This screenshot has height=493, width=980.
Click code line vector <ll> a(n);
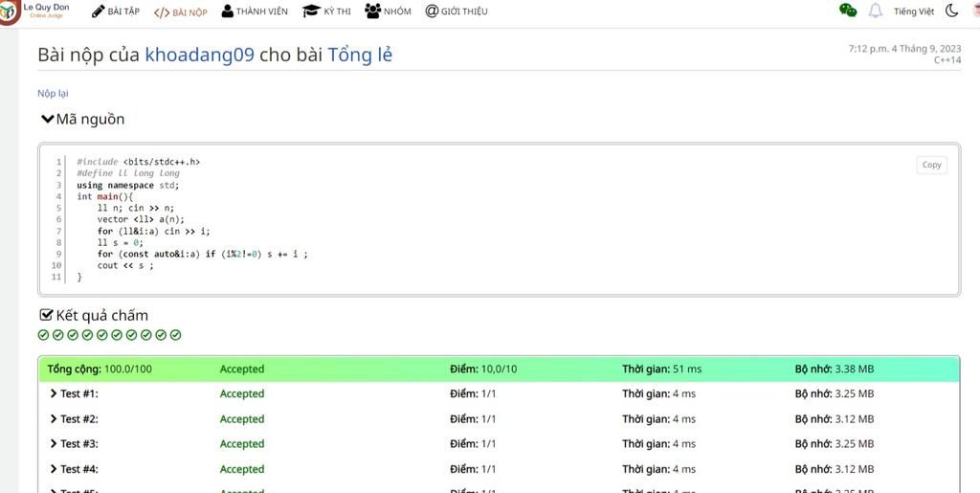pyautogui.click(x=142, y=219)
